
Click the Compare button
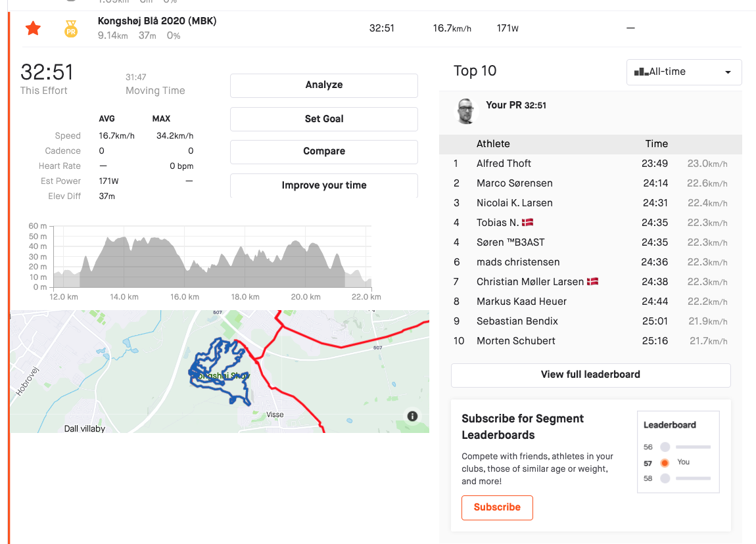click(x=323, y=151)
